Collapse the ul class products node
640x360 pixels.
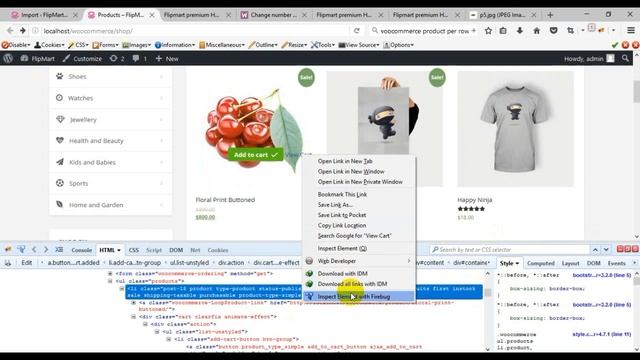(110, 281)
